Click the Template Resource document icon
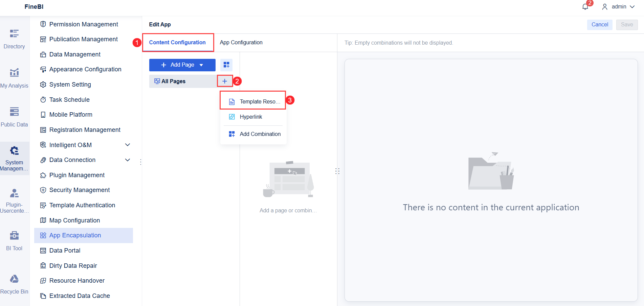 [x=232, y=102]
